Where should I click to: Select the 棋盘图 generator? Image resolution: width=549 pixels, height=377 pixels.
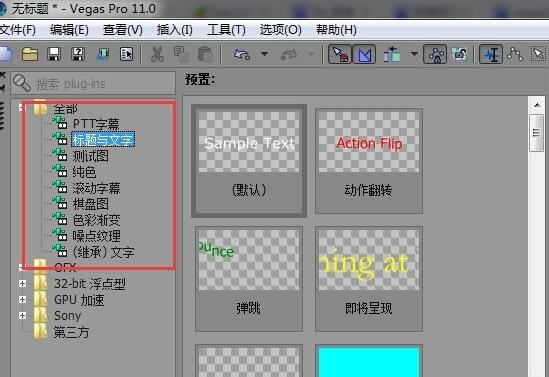90,204
